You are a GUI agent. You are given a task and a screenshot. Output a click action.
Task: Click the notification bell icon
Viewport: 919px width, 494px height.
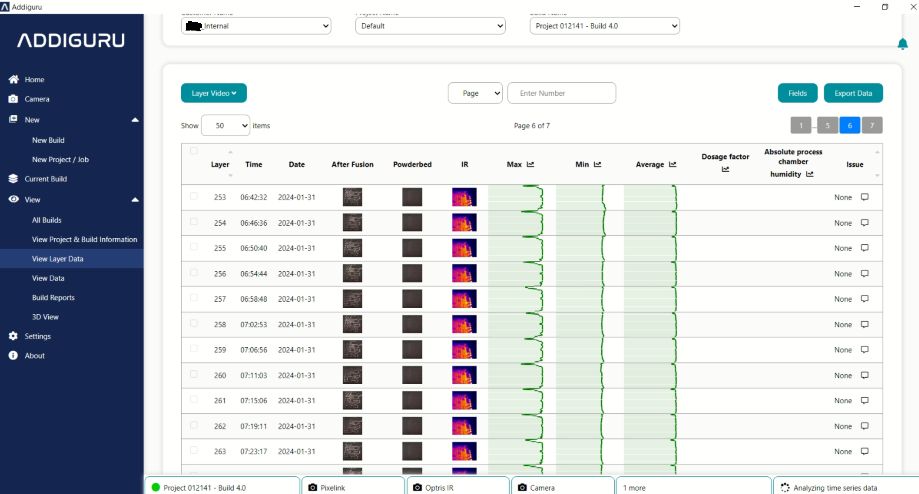coord(903,43)
